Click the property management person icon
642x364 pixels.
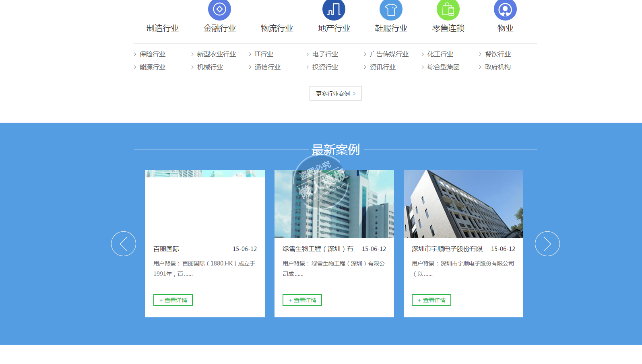click(x=505, y=9)
